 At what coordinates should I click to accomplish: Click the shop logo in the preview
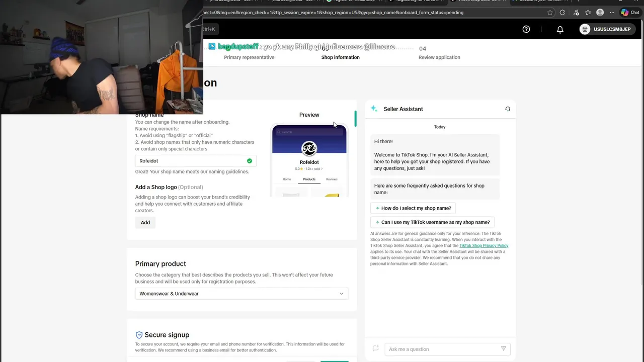[x=309, y=149]
